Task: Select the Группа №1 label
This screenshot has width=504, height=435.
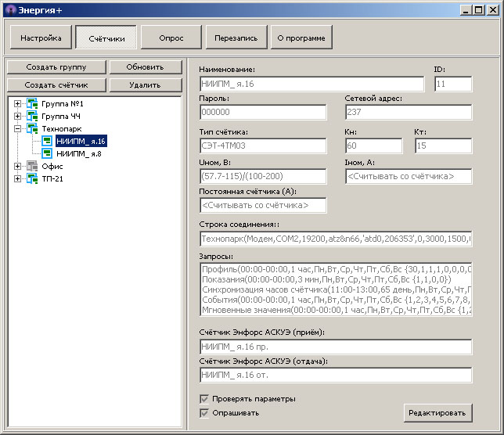Action: click(x=63, y=104)
